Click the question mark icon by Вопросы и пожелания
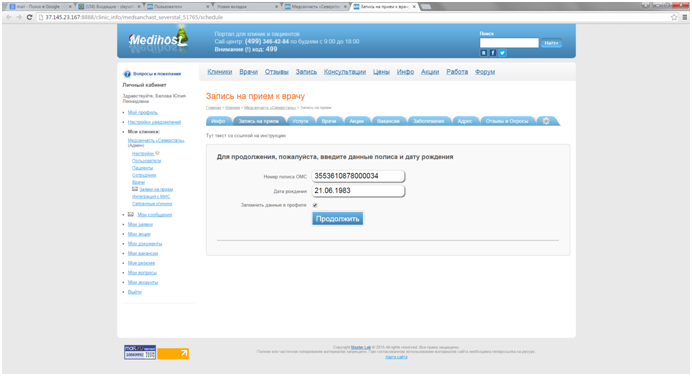Viewport: 692px width, 376px height. coord(127,74)
